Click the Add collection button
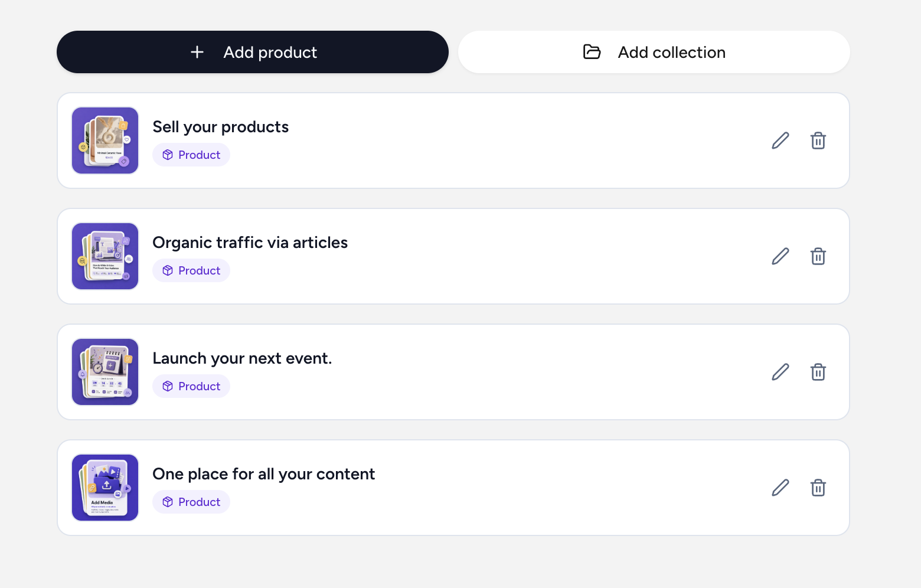The width and height of the screenshot is (921, 588). click(x=654, y=52)
